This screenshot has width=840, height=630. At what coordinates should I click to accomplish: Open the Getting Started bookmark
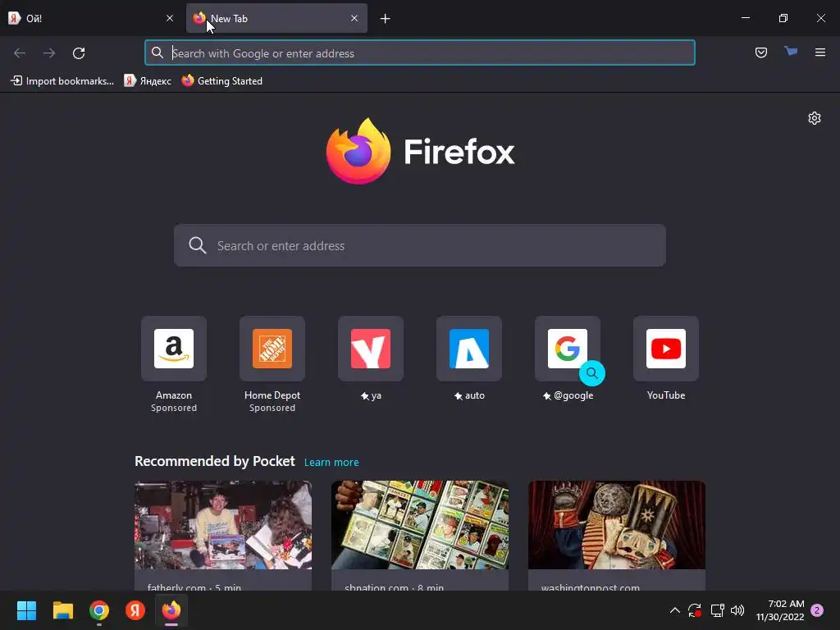click(221, 81)
